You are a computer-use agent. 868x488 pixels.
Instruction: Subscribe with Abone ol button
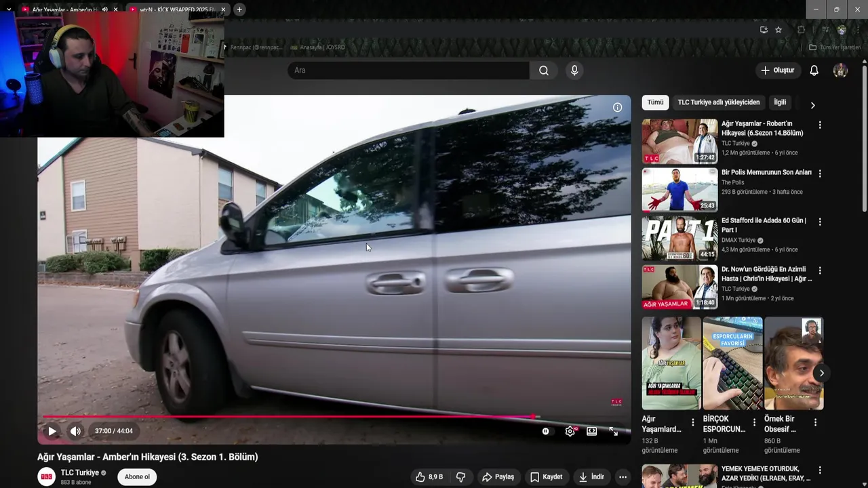137,476
